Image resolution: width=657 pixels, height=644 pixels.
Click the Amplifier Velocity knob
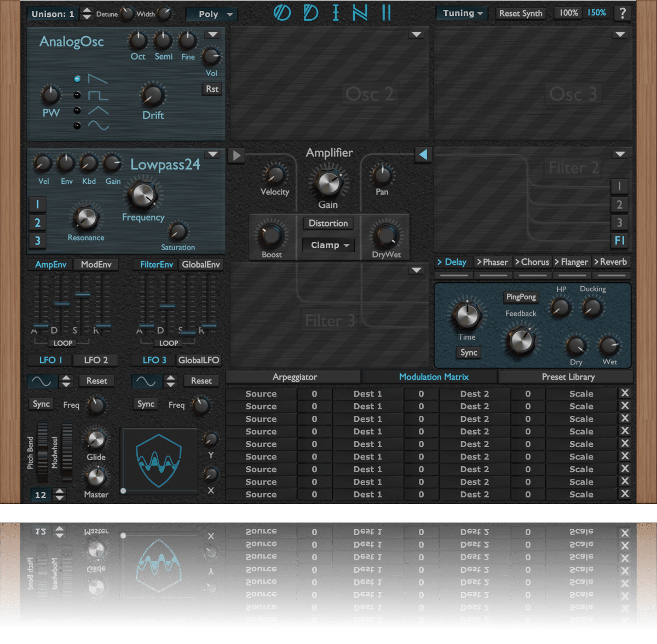[274, 175]
